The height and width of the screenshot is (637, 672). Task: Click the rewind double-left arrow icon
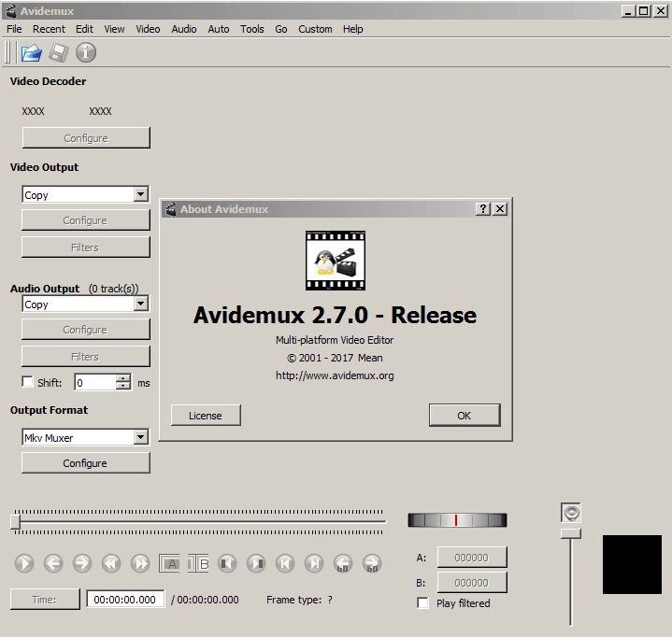[111, 563]
